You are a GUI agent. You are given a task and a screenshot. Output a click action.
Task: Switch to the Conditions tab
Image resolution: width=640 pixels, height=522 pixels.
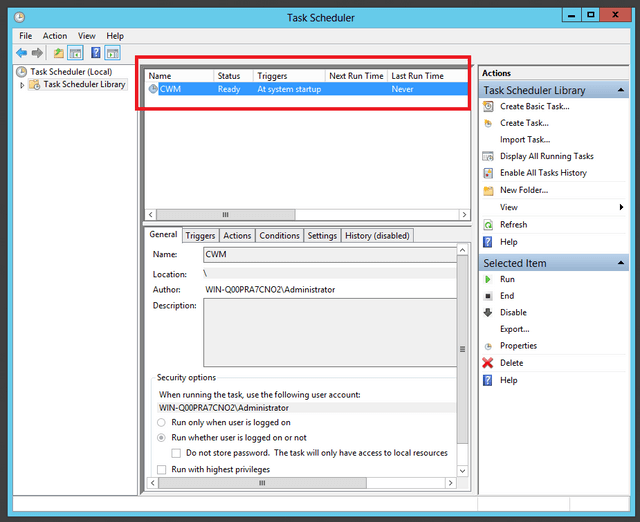280,236
